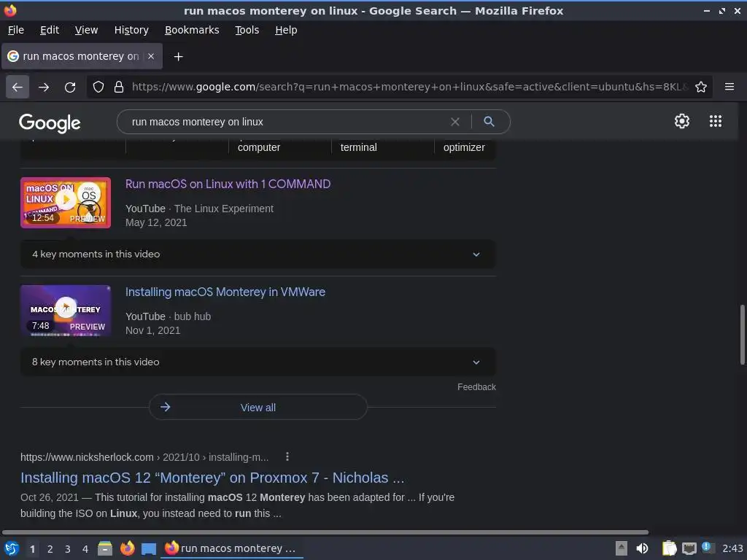Click 'The Linux Experiment' channel name

224,209
